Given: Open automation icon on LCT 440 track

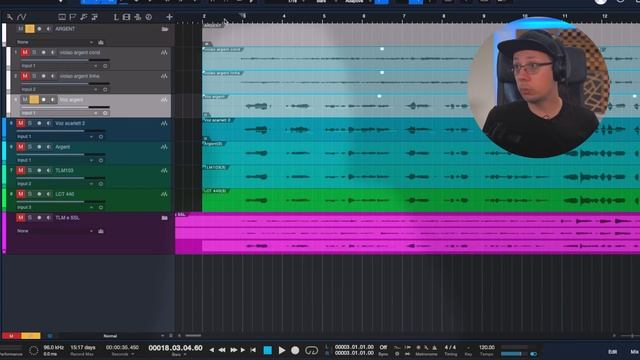Looking at the screenshot, I should point(164,194).
